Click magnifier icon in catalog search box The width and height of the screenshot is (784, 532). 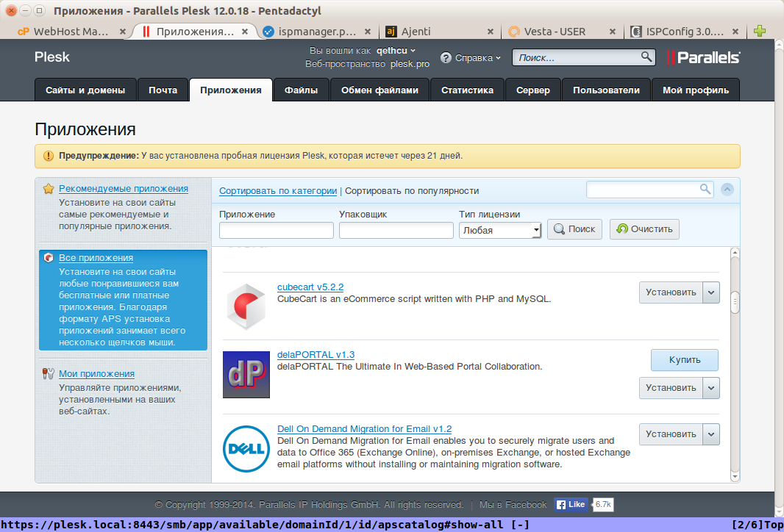705,189
